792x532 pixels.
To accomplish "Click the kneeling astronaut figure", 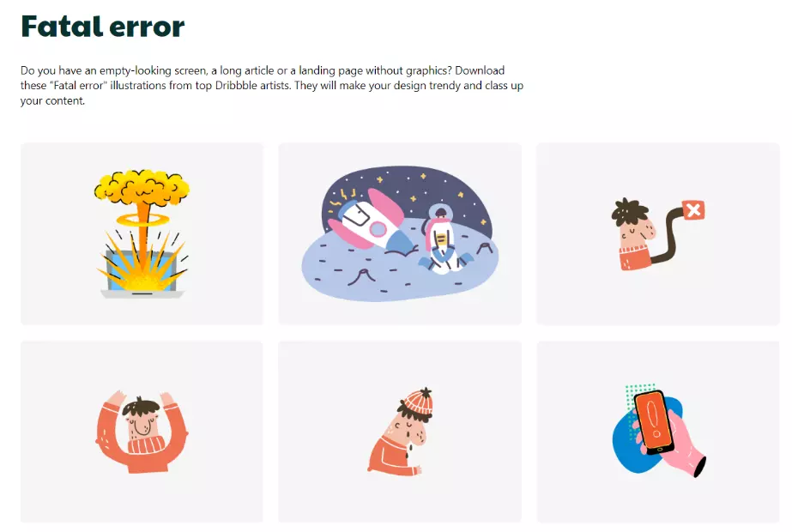I will (441, 239).
